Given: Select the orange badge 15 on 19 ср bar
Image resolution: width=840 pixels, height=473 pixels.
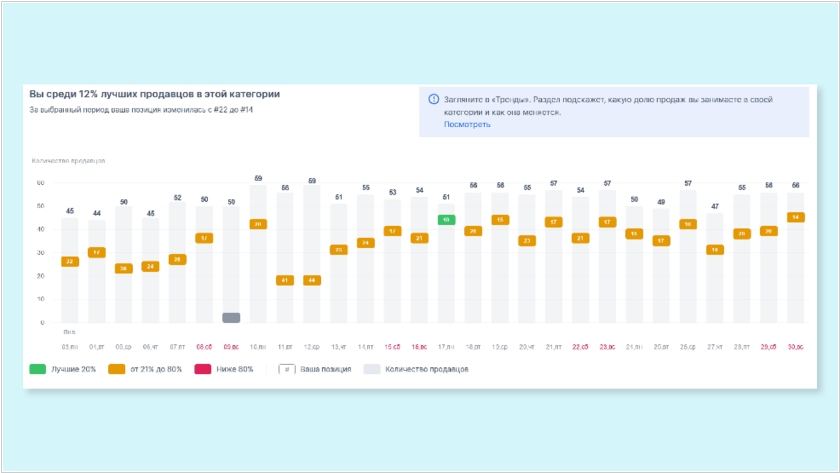Looking at the screenshot, I should (x=500, y=220).
